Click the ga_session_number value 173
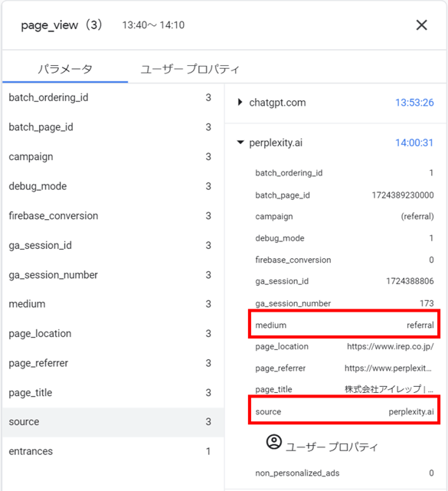The width and height of the screenshot is (448, 491). pyautogui.click(x=427, y=303)
